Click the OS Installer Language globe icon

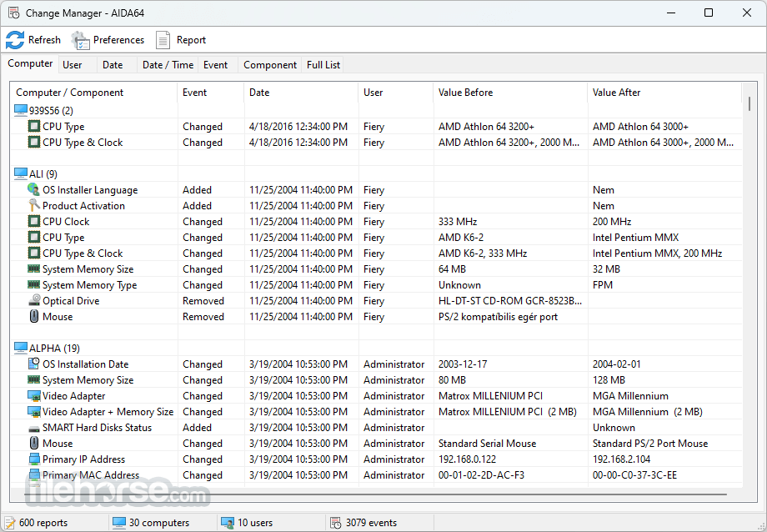tap(33, 189)
